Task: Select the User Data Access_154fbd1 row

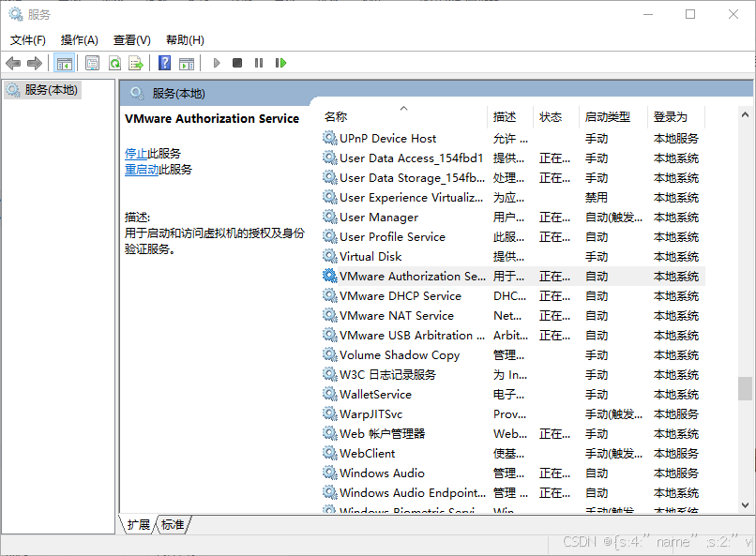Action: tap(513, 158)
